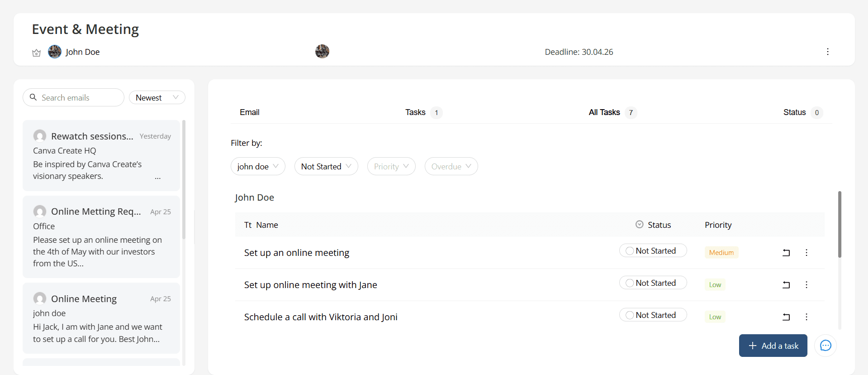Open the Priority filter dropdown
Image resolution: width=868 pixels, height=375 pixels.
click(x=391, y=166)
